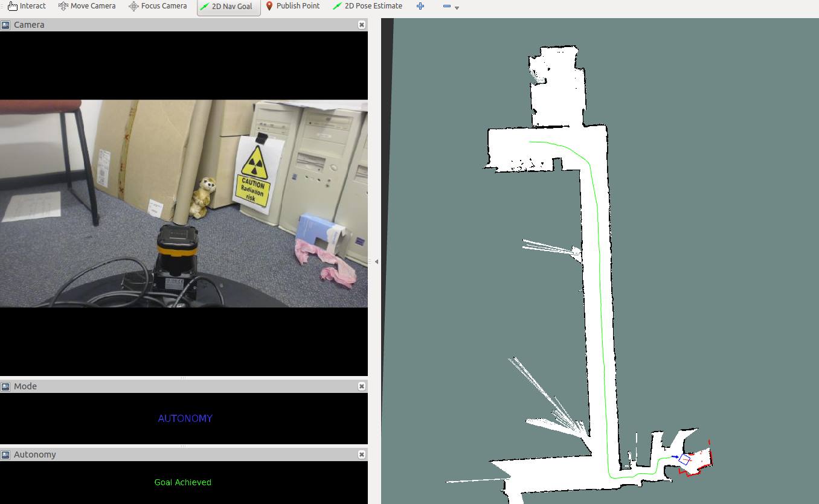Click the AUTONOMY mode status text

(x=185, y=418)
